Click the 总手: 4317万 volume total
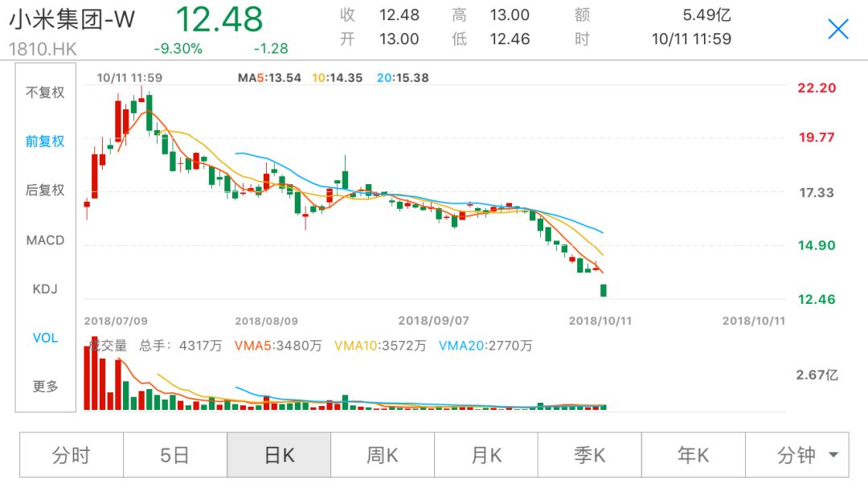868x488 pixels. (181, 346)
